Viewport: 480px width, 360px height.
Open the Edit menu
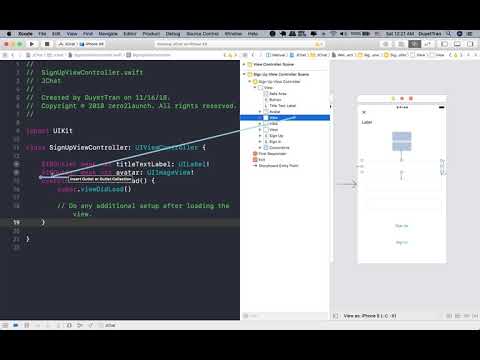coord(56,34)
